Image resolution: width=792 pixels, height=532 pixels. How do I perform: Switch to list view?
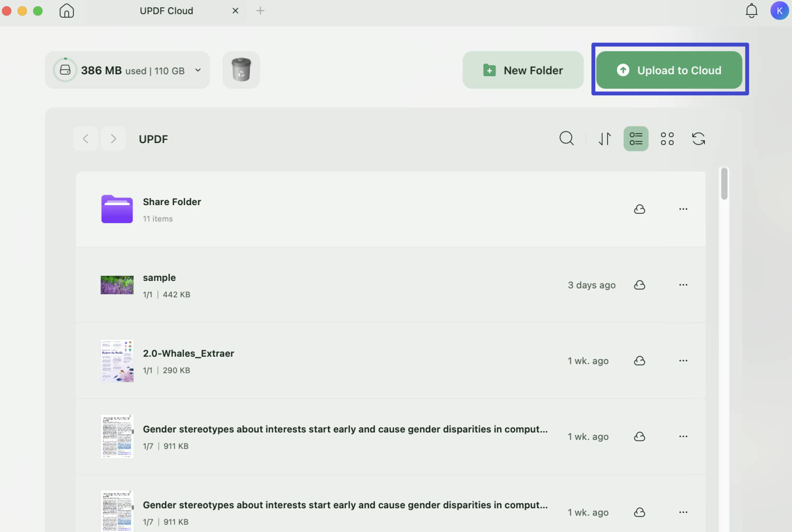tap(636, 139)
